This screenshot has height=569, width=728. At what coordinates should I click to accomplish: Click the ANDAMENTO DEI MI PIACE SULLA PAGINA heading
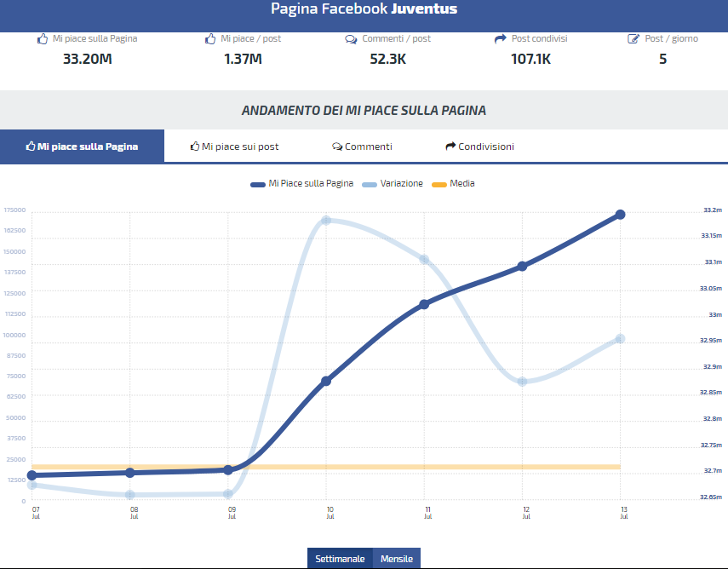(364, 110)
